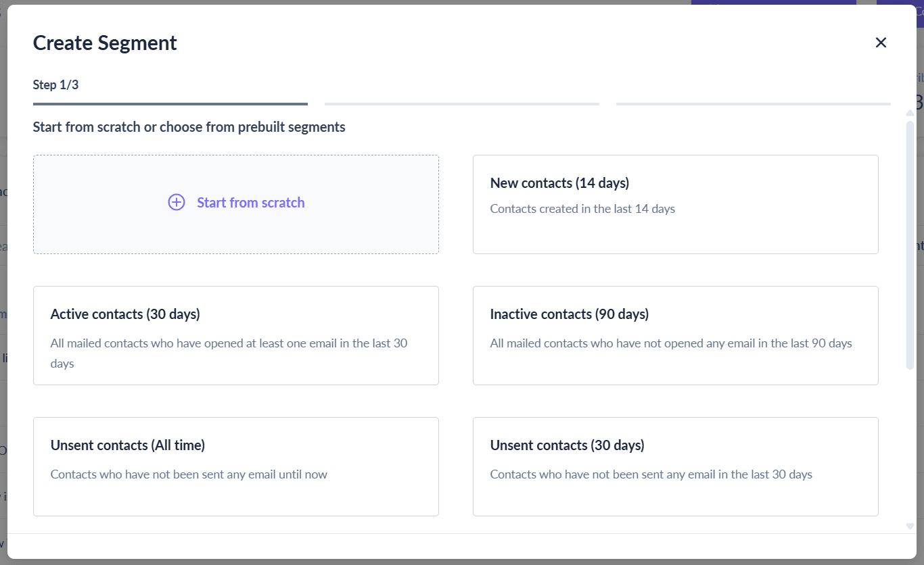924x565 pixels.
Task: Choose the New contacts (14 days) segment
Action: [x=675, y=204]
